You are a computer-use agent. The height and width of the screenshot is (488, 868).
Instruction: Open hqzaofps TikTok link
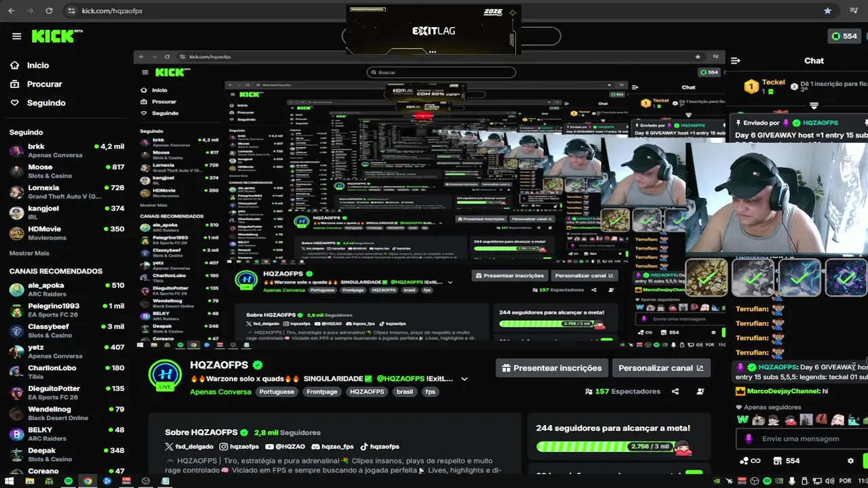click(x=380, y=447)
